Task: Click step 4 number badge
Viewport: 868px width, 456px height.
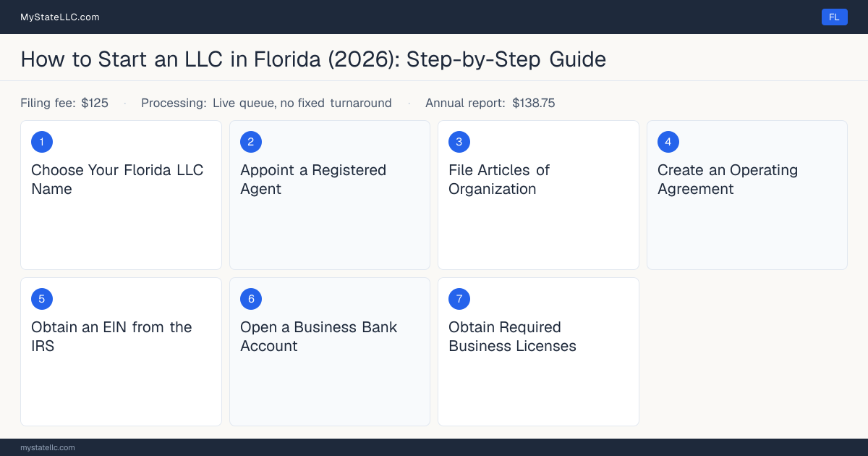Action: (668, 142)
